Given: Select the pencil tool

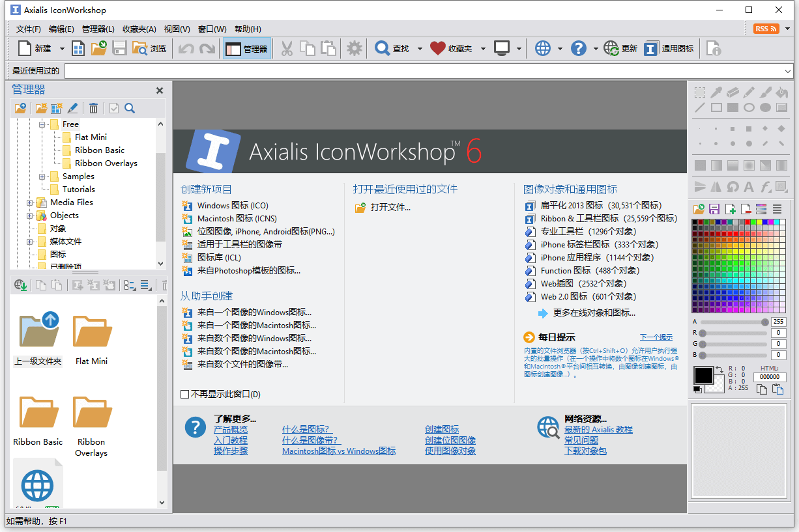Looking at the screenshot, I should 749,92.
